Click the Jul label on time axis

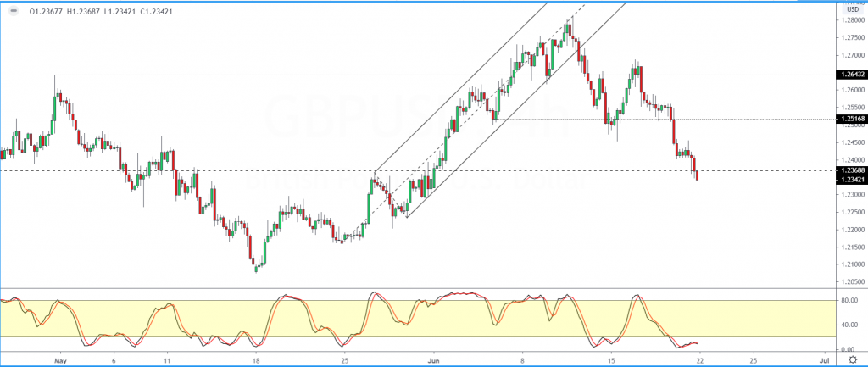click(x=825, y=360)
